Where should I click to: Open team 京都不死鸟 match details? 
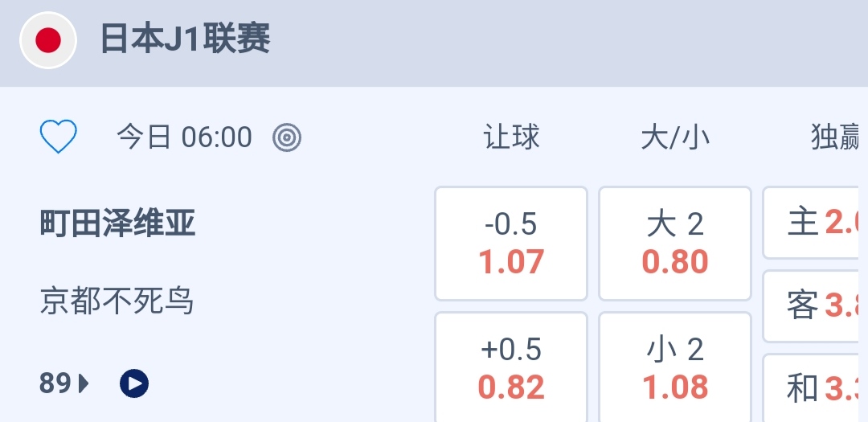117,301
